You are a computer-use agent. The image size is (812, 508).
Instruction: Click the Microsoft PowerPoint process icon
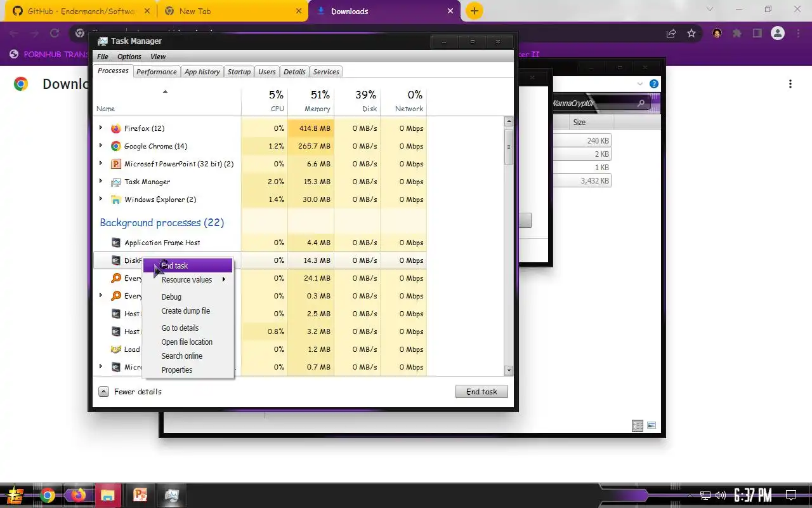click(x=115, y=164)
